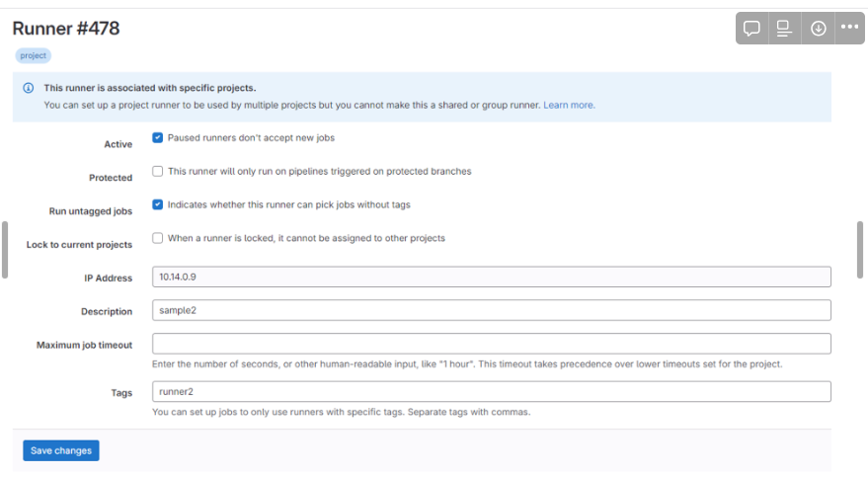Click the IP Address field

491,278
